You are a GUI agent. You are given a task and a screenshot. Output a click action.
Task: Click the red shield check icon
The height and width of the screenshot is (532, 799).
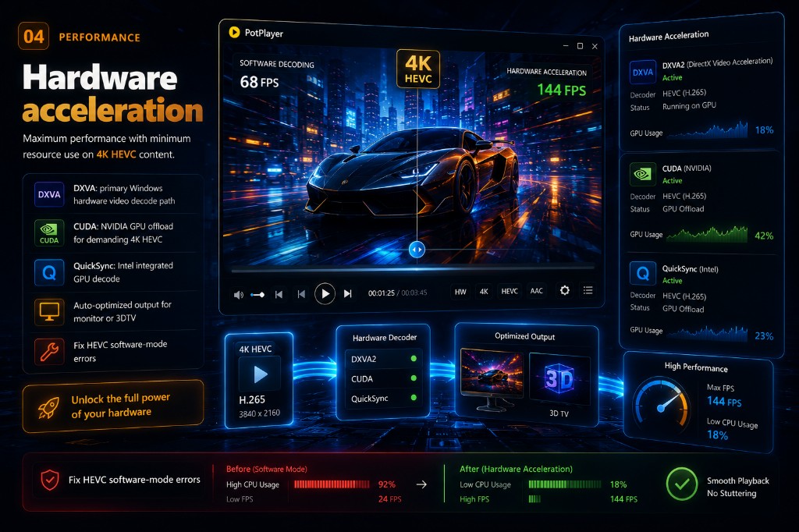49,480
